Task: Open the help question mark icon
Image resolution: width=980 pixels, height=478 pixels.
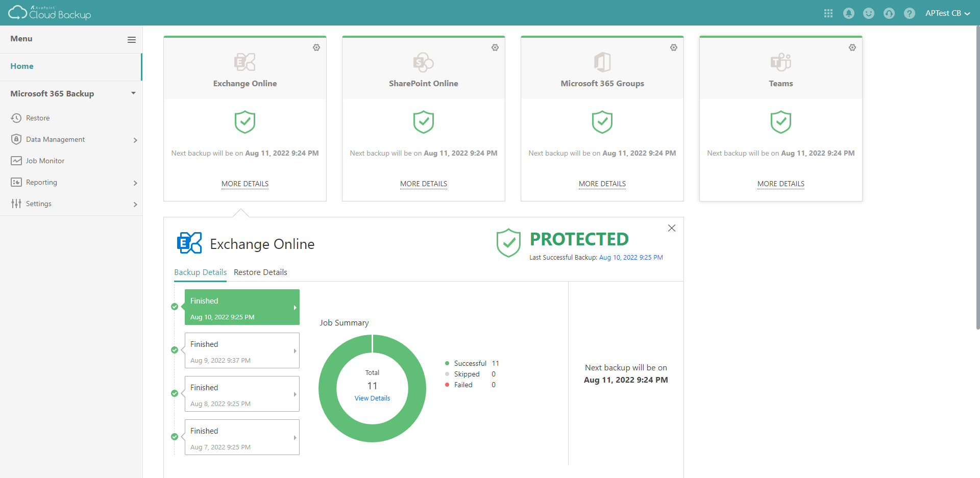Action: coord(910,13)
